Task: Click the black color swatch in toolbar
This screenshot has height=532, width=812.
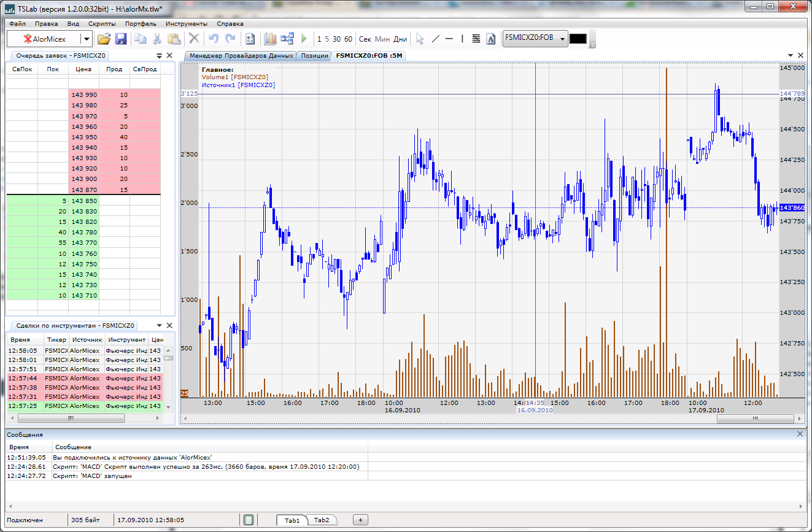Action: 578,39
